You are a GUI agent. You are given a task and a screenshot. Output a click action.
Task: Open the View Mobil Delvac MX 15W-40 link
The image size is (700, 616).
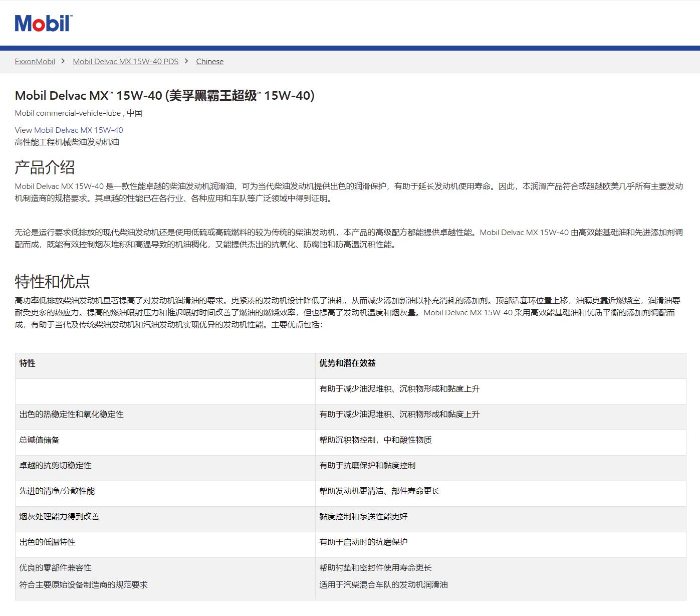(79, 130)
